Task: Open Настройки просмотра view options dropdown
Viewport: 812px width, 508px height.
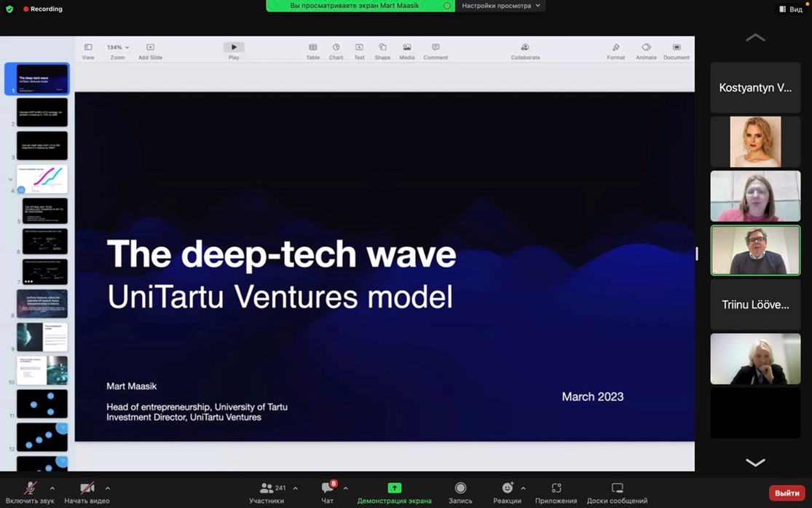Action: [x=500, y=6]
